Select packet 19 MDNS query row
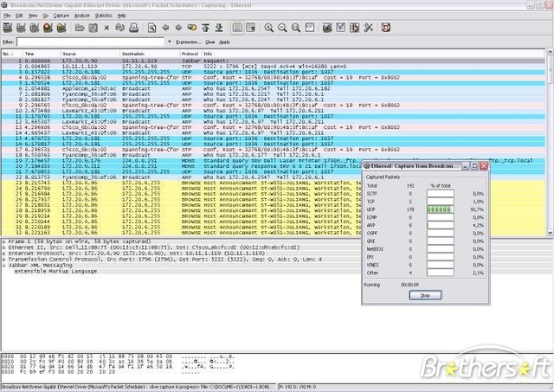 point(273,161)
